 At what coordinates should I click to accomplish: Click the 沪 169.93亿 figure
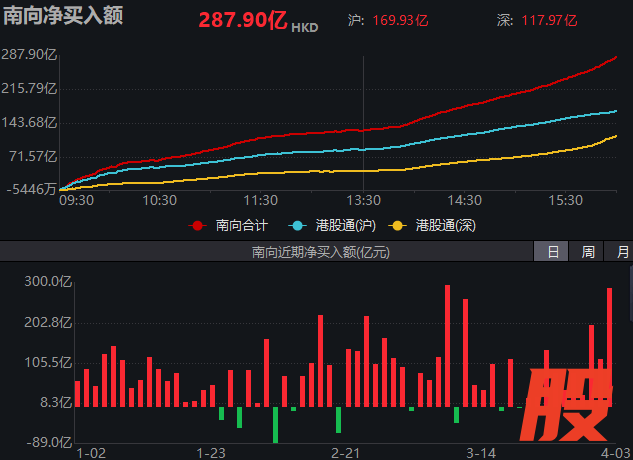(401, 20)
